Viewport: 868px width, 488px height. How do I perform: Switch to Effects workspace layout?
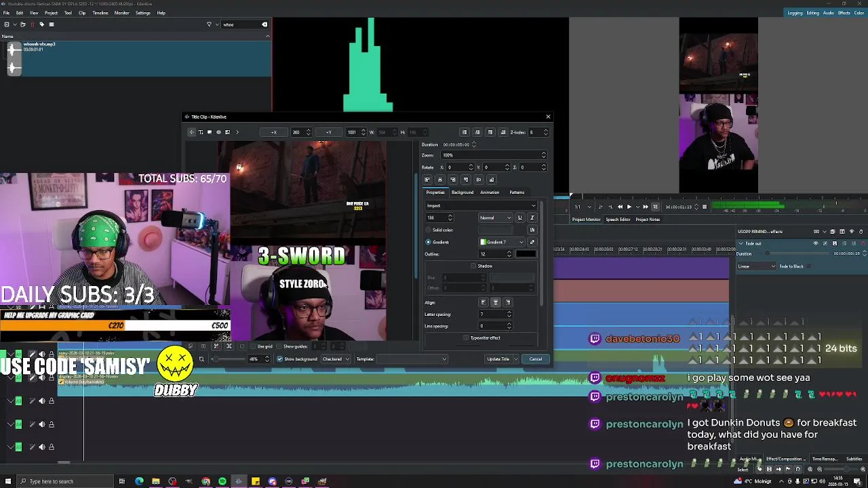coord(844,13)
